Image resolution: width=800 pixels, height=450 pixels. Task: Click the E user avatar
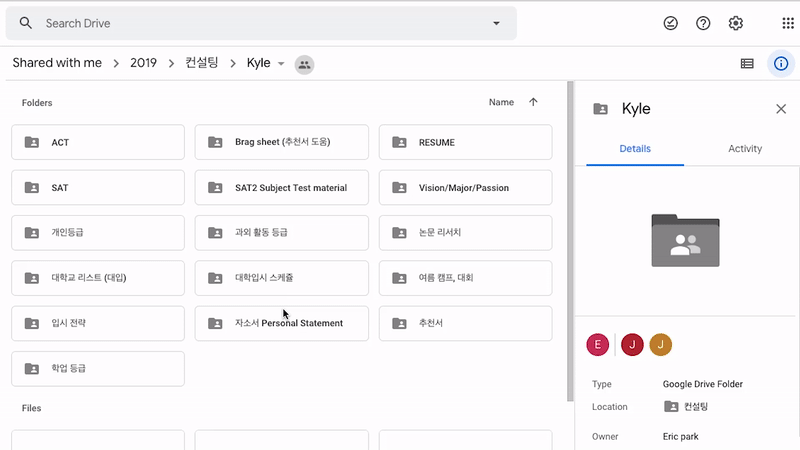pos(597,344)
